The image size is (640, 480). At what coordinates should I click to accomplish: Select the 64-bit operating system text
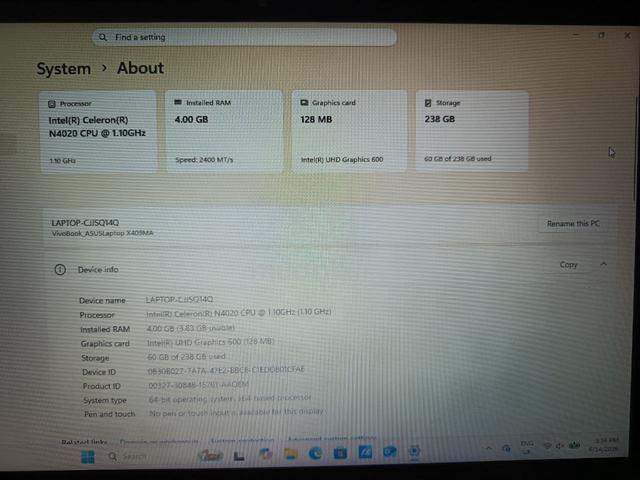click(x=230, y=398)
